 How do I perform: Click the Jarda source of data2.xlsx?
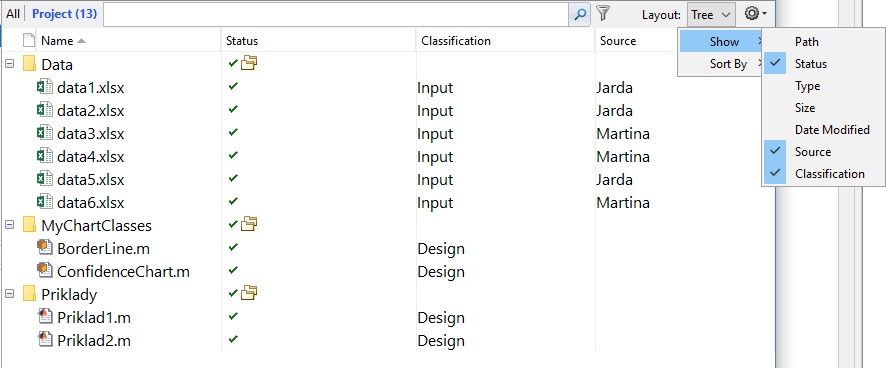point(614,111)
